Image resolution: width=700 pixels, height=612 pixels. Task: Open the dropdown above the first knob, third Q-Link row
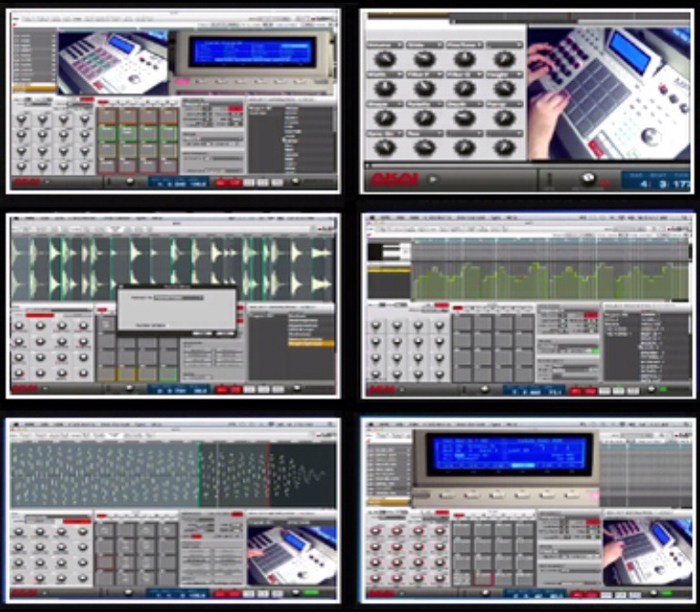tap(385, 104)
